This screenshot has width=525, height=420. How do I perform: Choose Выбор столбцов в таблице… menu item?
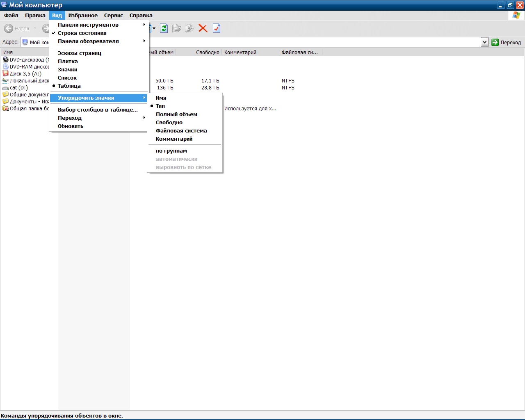click(x=98, y=110)
